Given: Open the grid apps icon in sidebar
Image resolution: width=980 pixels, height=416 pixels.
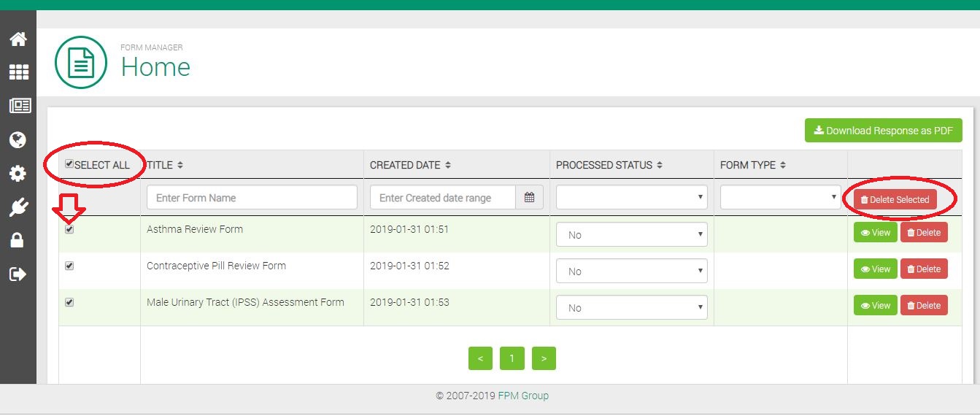Looking at the screenshot, I should pos(18,72).
